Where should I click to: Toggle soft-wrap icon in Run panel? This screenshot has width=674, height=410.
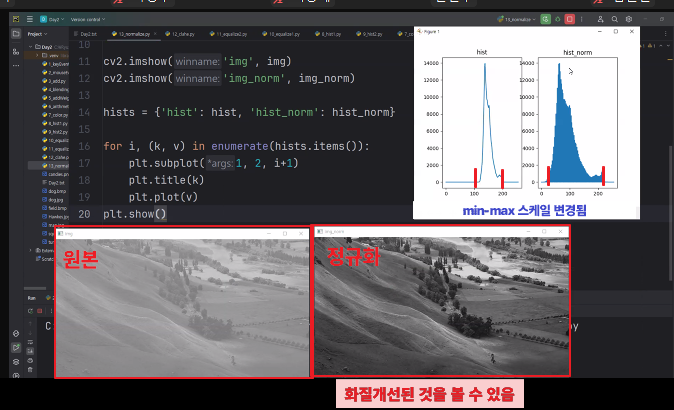pyautogui.click(x=31, y=343)
